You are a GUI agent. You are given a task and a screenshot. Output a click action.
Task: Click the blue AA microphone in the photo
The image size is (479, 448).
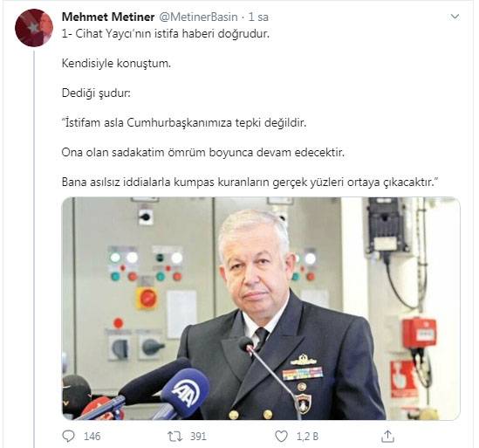click(186, 393)
